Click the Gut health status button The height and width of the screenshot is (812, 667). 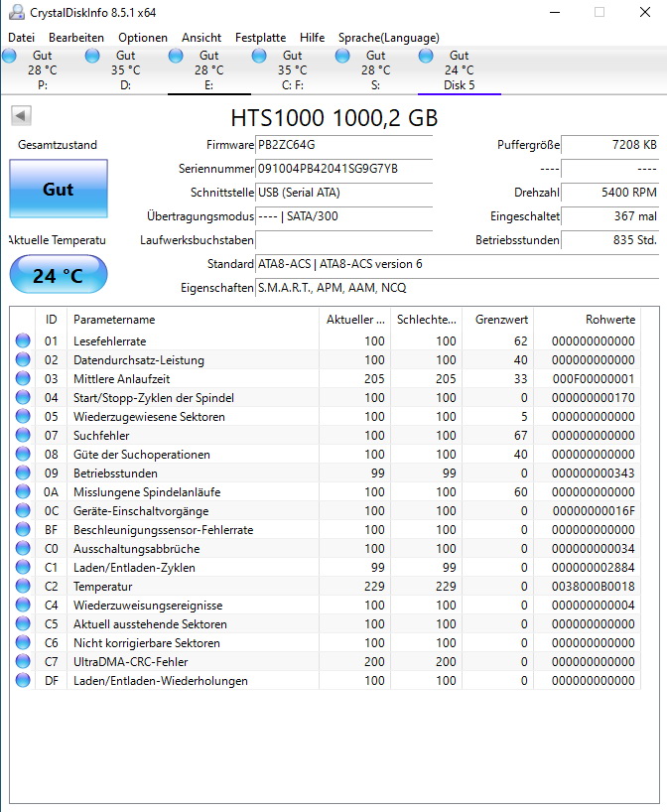point(59,189)
